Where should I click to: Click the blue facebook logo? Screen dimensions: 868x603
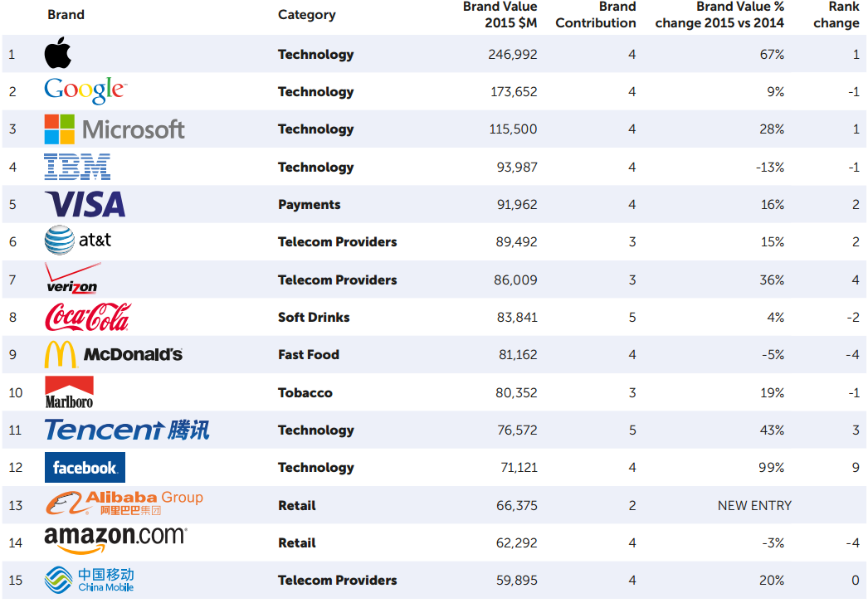(85, 468)
